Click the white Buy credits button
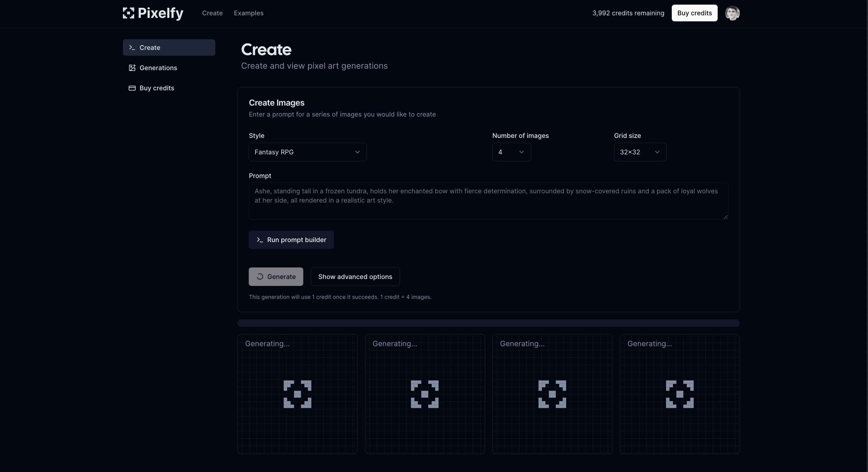This screenshot has width=868, height=472. (x=695, y=13)
